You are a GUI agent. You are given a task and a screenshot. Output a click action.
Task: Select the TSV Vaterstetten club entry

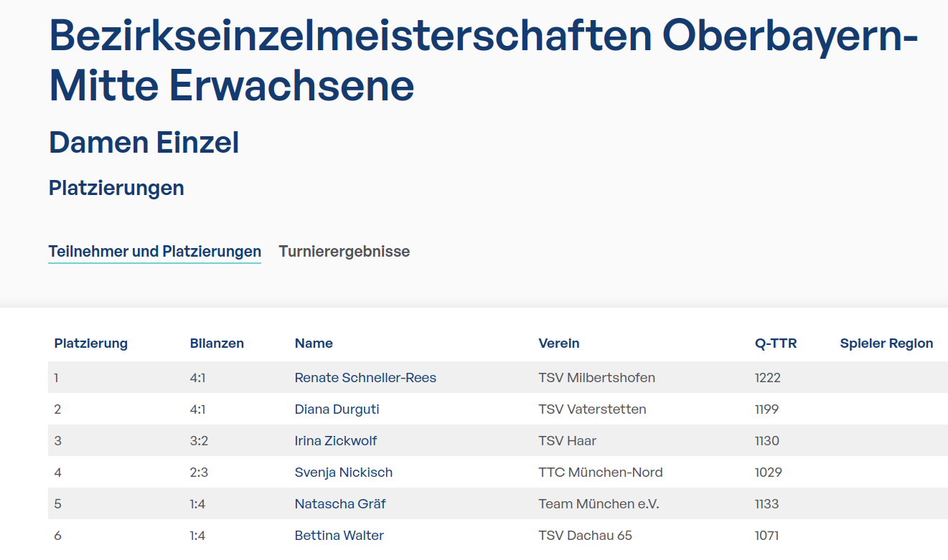592,409
